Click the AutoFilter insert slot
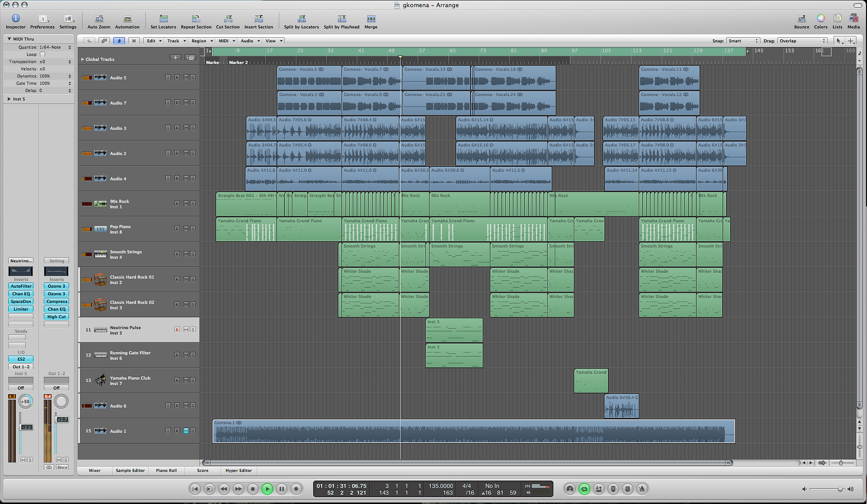The width and height of the screenshot is (867, 504). coord(21,286)
